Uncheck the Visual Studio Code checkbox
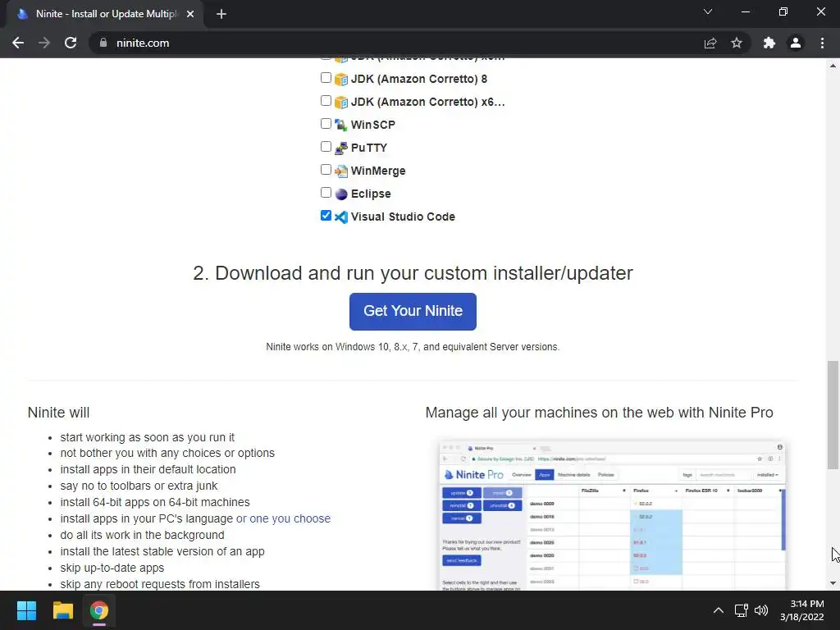 point(326,216)
